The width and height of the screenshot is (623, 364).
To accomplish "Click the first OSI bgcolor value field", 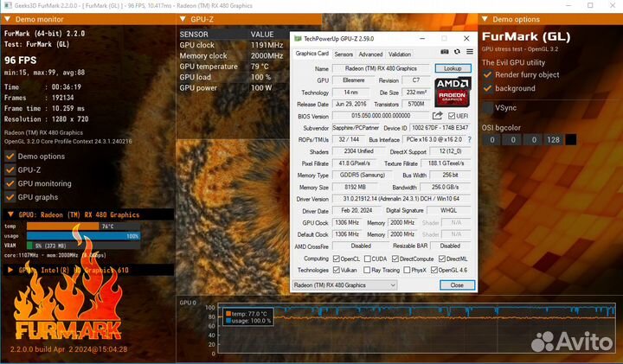I will (491, 140).
